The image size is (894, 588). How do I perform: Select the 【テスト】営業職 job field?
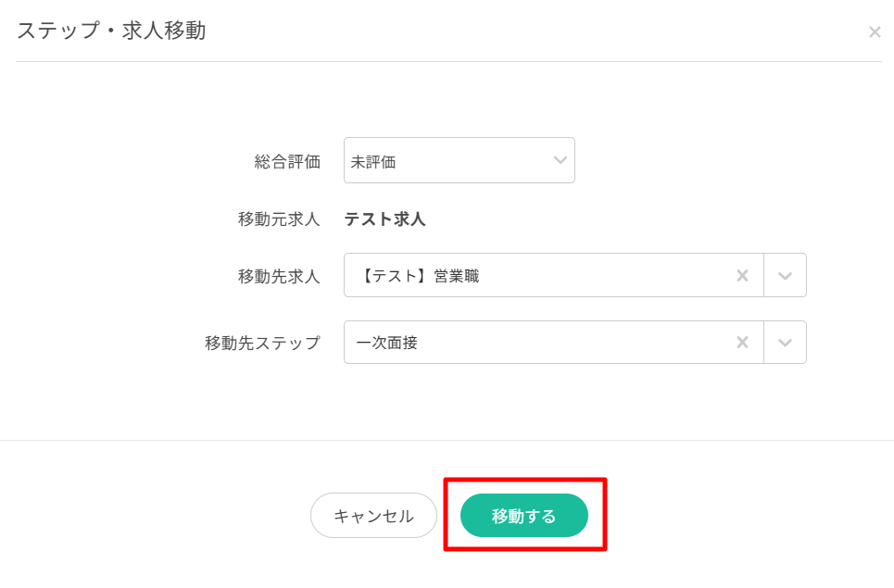click(537, 275)
